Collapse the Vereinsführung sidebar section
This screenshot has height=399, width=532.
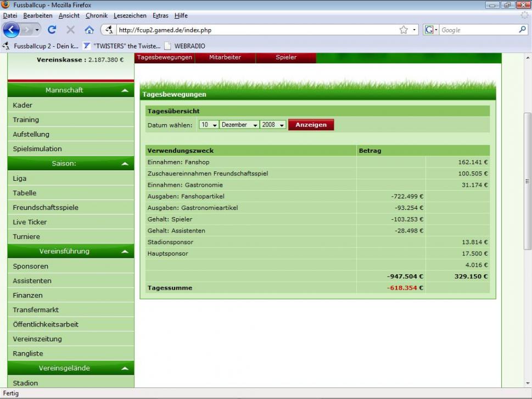(125, 251)
